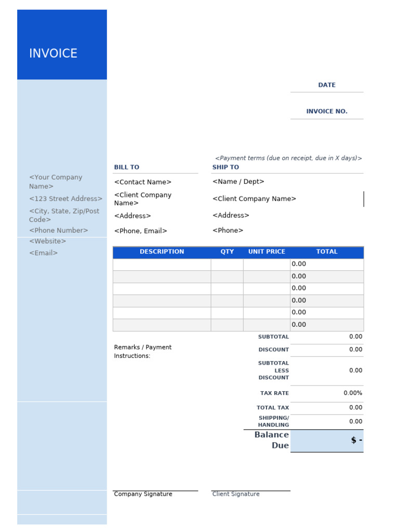Click the <City, State, Zip/Post Code> placeholder
Image resolution: width=399 pixels, height=532 pixels.
coord(64,215)
